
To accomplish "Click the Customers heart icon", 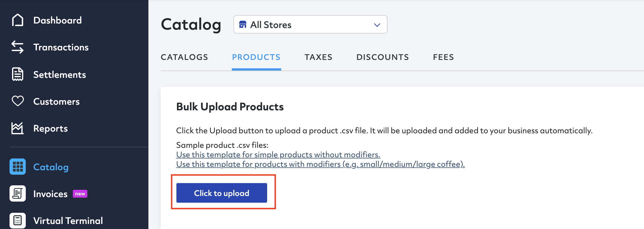I will (x=18, y=101).
